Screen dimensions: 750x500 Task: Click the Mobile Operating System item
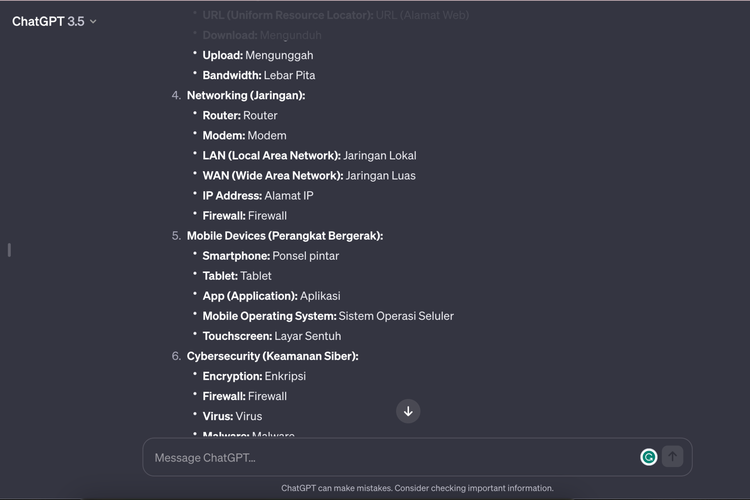point(328,315)
